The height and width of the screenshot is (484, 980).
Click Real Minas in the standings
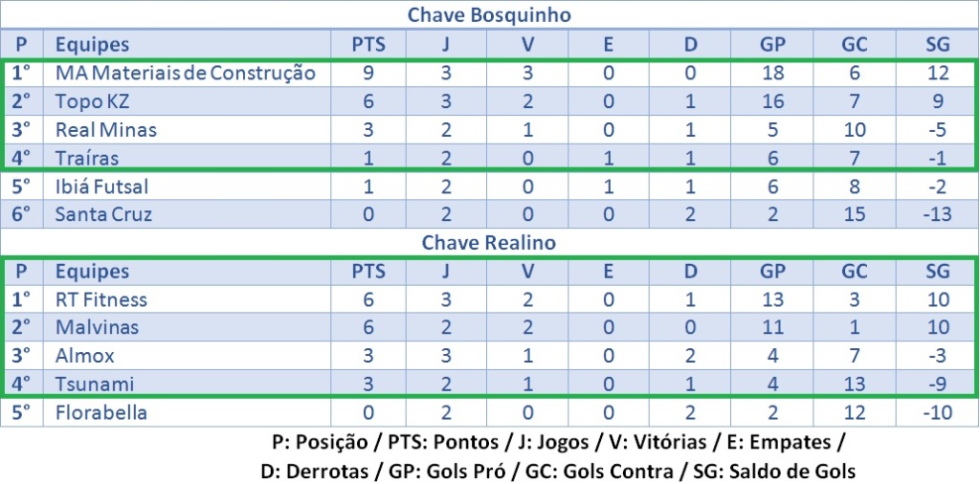[105, 129]
